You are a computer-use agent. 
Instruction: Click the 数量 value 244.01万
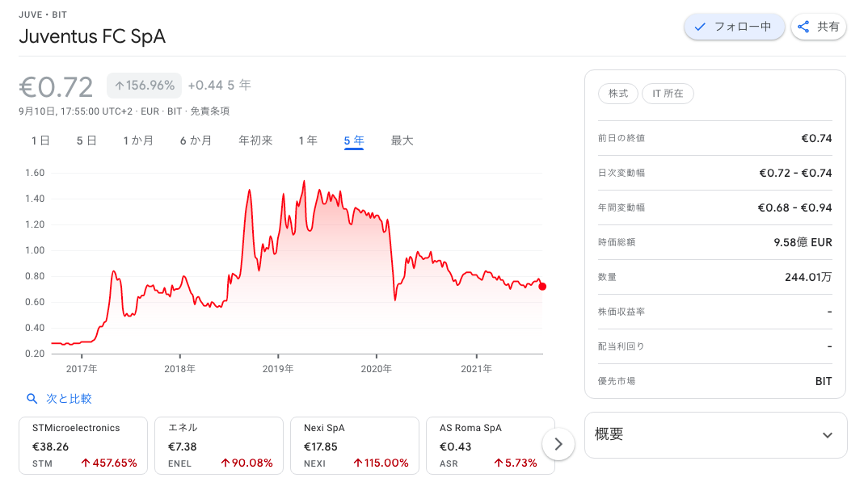pos(808,277)
